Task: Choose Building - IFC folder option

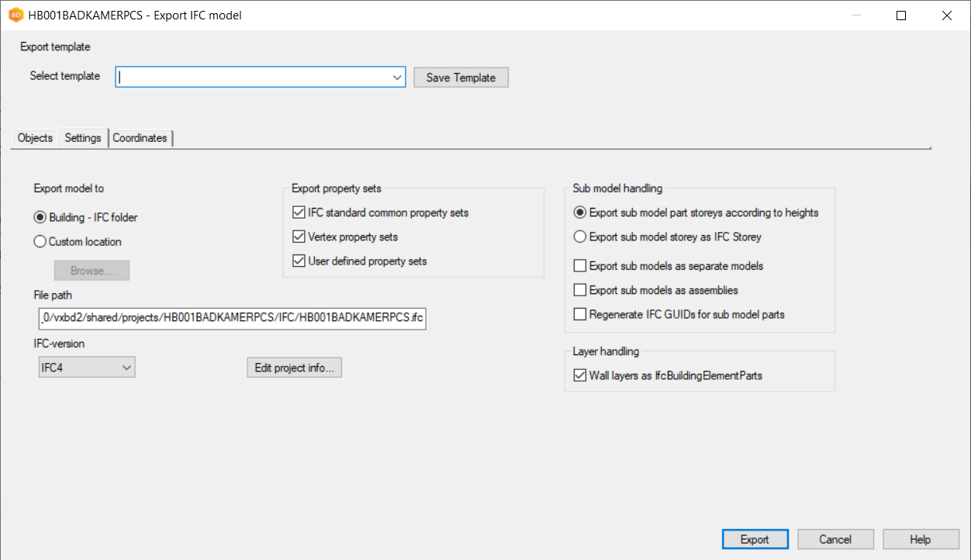Action: pos(40,217)
